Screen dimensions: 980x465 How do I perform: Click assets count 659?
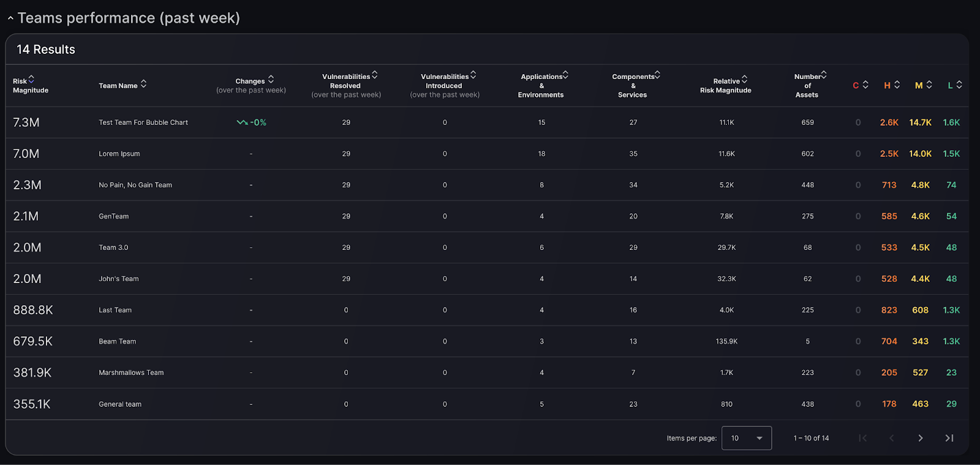(x=808, y=123)
